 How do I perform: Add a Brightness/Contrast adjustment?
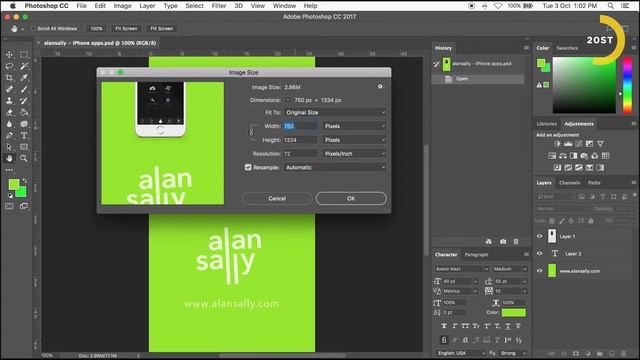pyautogui.click(x=557, y=144)
